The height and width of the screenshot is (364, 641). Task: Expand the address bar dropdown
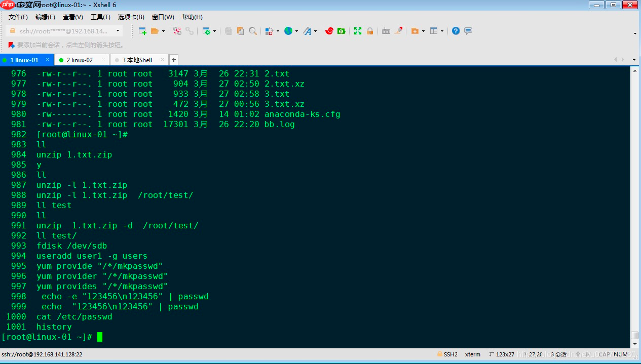tap(118, 31)
